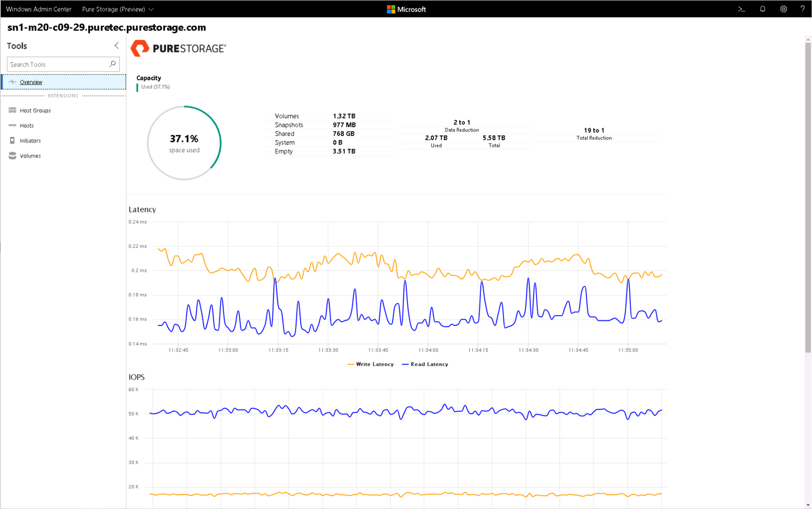Select the Hosts sidebar icon

[13, 125]
